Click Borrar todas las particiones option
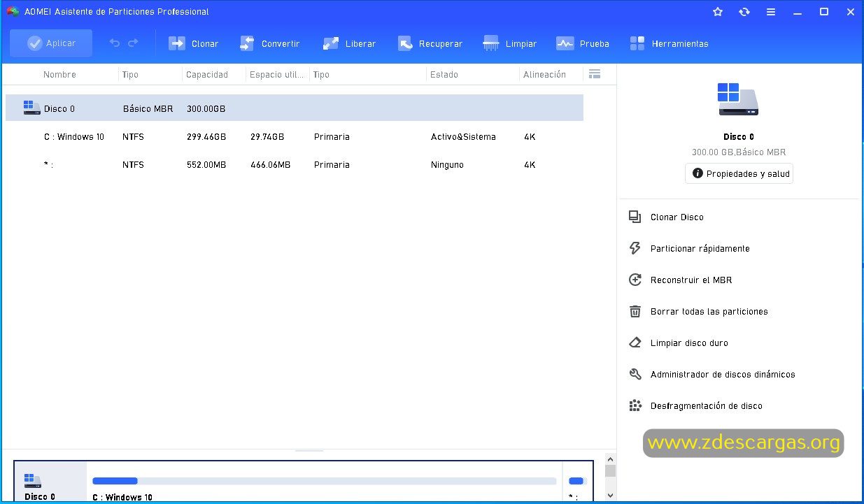The height and width of the screenshot is (504, 864). tap(709, 312)
